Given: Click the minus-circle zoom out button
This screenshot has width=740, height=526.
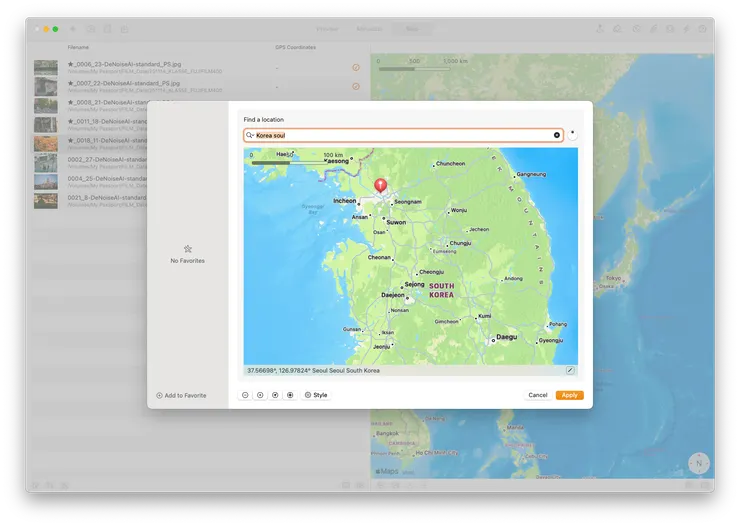Looking at the screenshot, I should (x=245, y=395).
